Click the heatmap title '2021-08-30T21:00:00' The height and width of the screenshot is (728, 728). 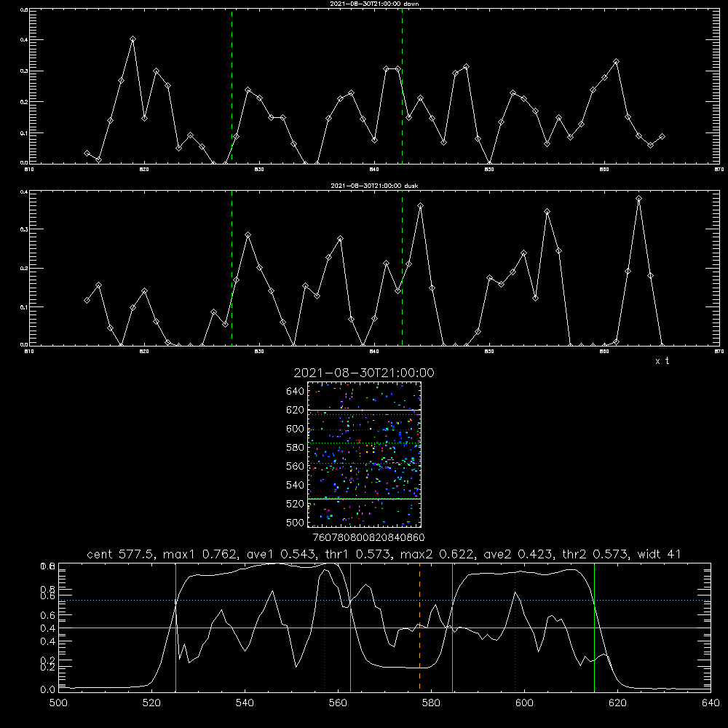click(x=364, y=373)
